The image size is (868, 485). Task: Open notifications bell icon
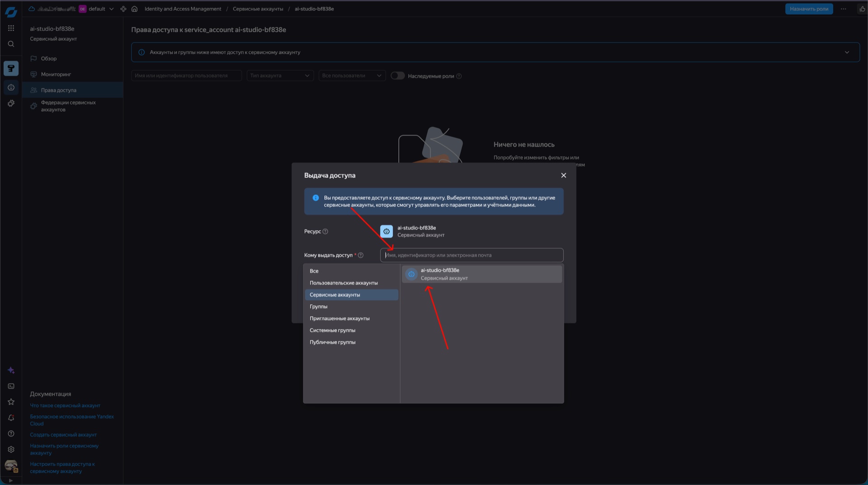[x=11, y=418]
